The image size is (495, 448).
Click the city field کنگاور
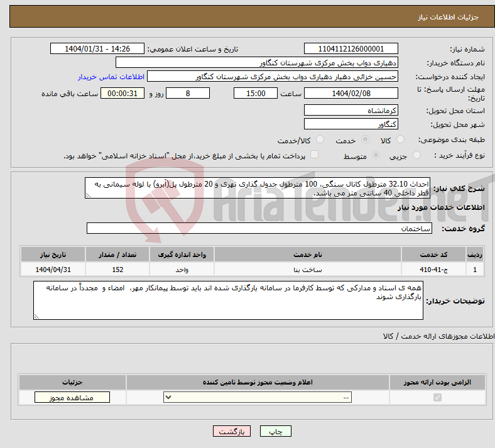[351, 124]
